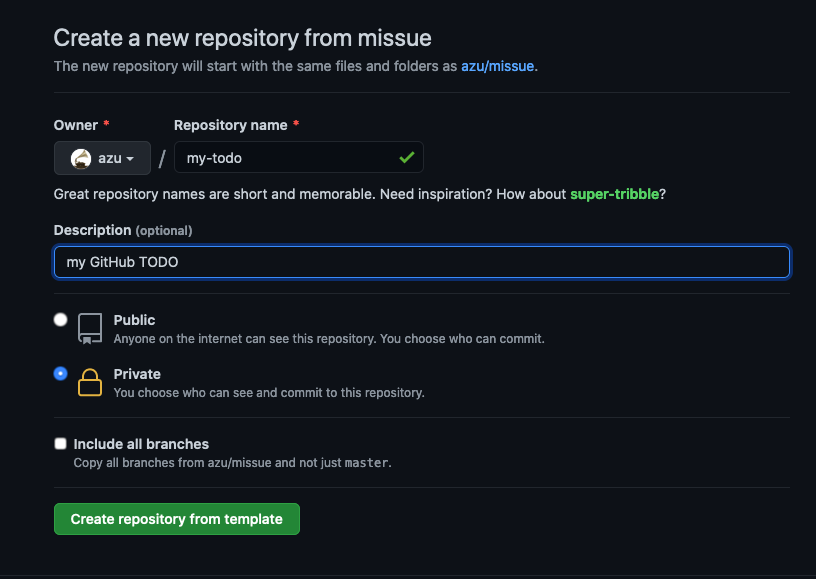The height and width of the screenshot is (579, 816).
Task: Click the green checkmark in repository name field
Action: point(407,157)
